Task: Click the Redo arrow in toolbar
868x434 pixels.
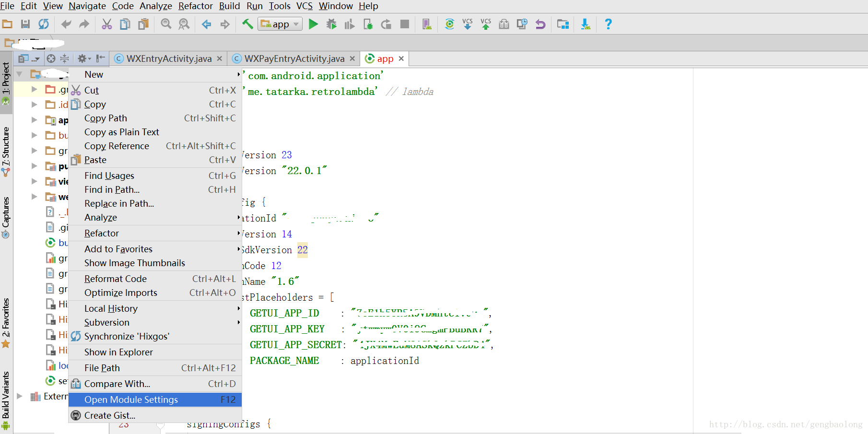Action: pos(84,24)
